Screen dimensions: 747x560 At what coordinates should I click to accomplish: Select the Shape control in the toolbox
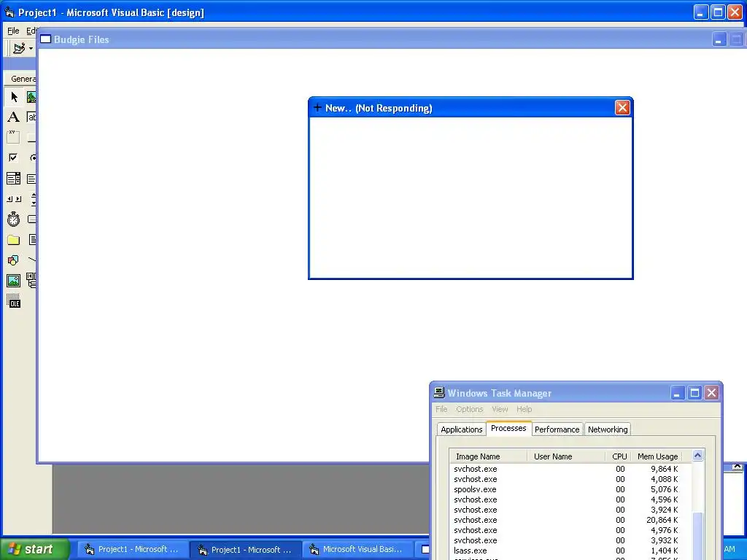(x=13, y=260)
